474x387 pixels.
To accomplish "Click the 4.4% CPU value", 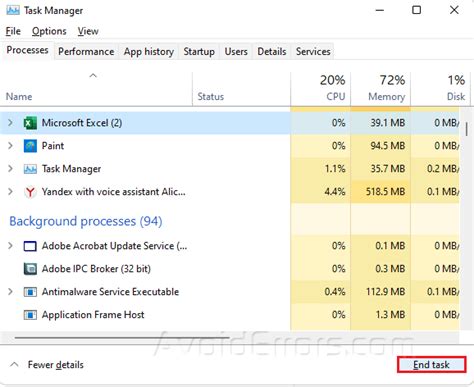I will pyautogui.click(x=335, y=192).
